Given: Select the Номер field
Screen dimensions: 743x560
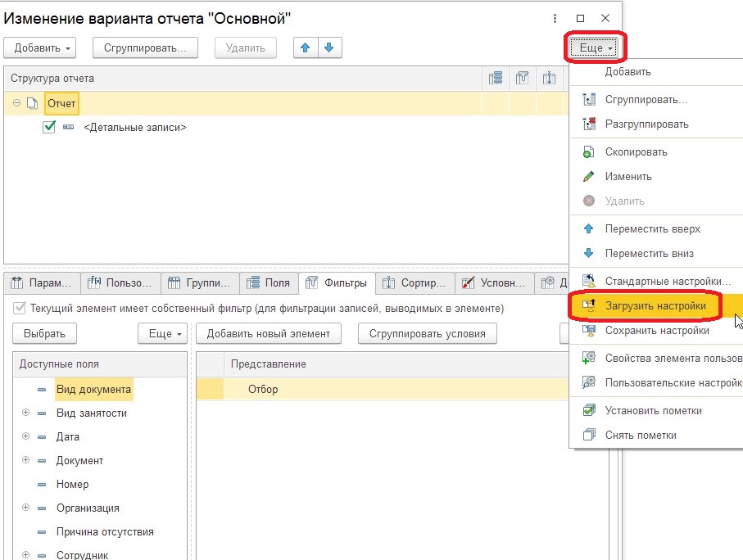Looking at the screenshot, I should [x=72, y=484].
